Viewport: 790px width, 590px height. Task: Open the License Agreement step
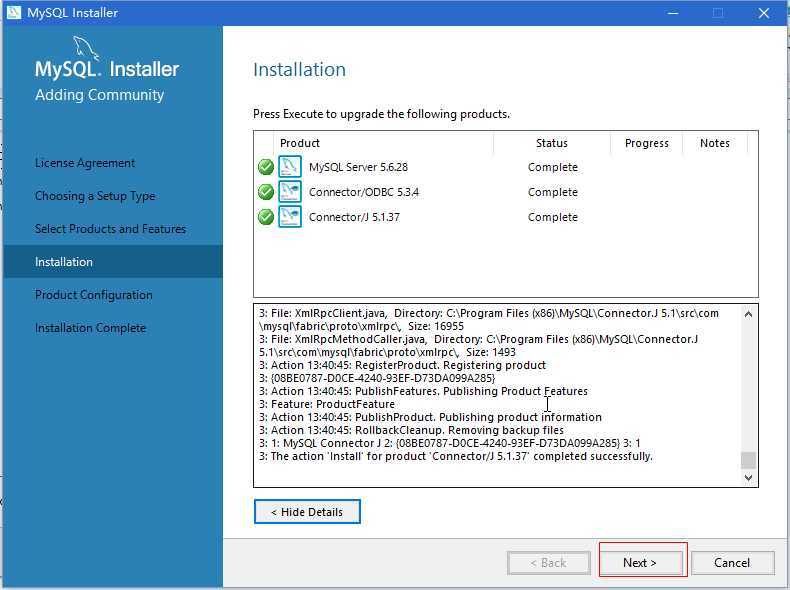[x=85, y=163]
